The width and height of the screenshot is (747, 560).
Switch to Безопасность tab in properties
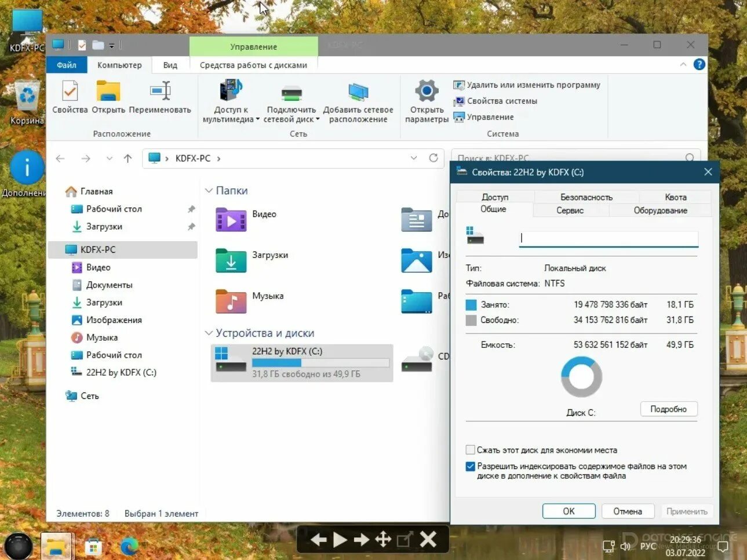(x=586, y=197)
